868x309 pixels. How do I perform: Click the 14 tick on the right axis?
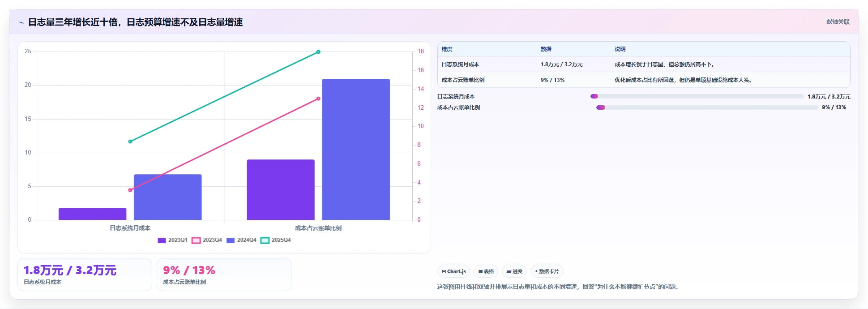(421, 89)
